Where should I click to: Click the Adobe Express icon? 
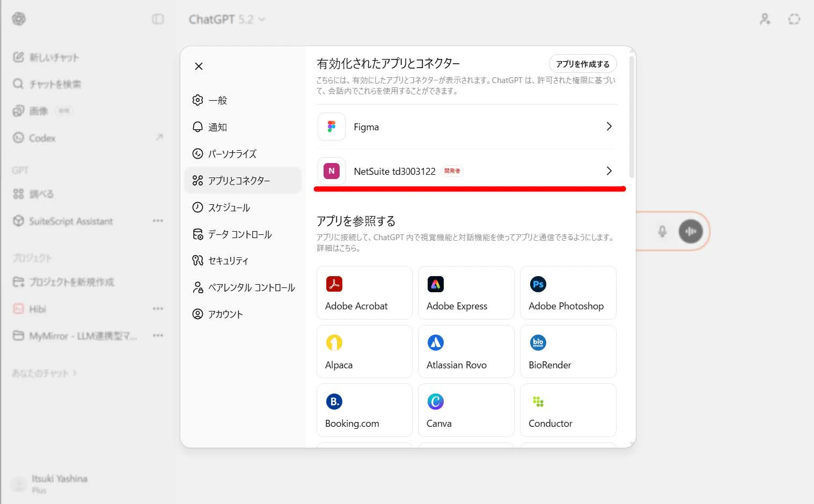click(436, 284)
